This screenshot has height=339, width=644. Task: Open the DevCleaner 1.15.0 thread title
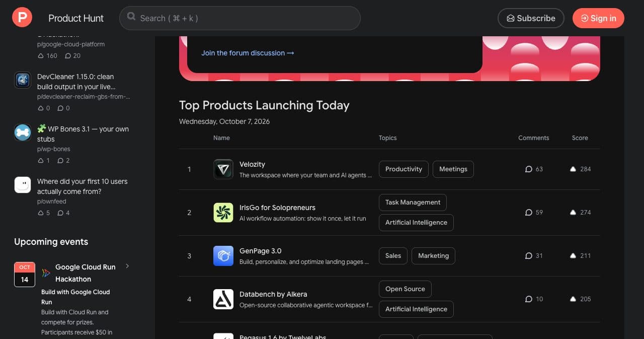click(x=75, y=82)
